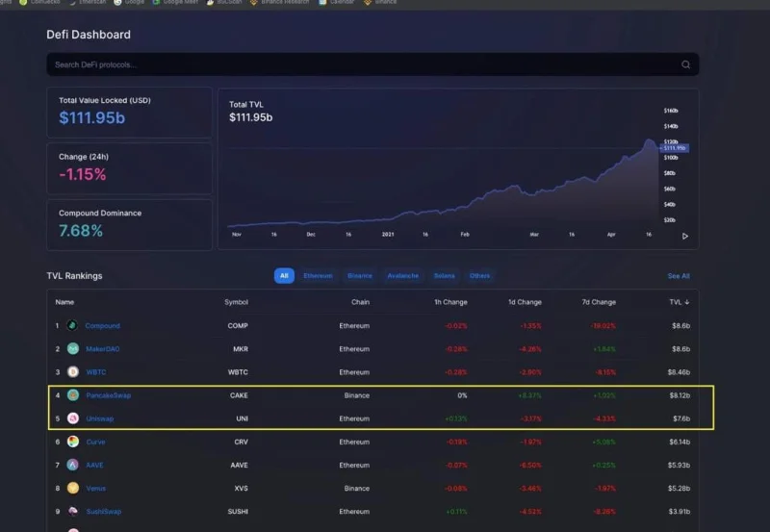The height and width of the screenshot is (532, 770).
Task: Click the $5.28b TVL value for Venus
Action: click(679, 489)
